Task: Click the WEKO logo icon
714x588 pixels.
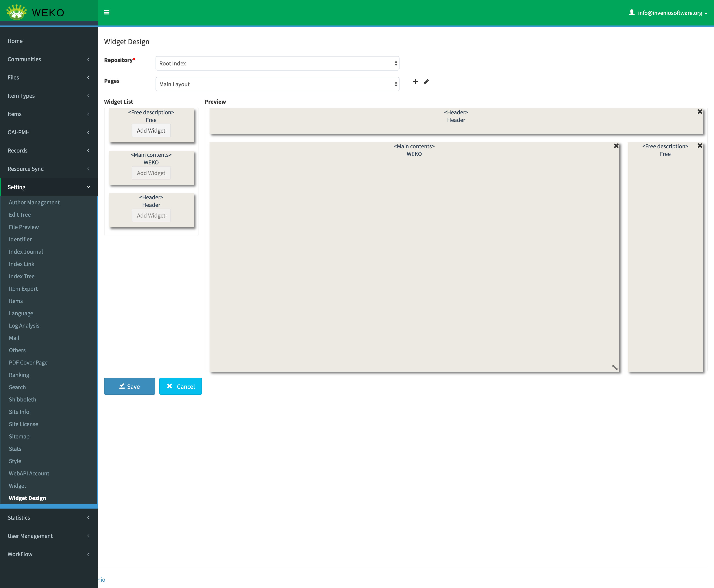Action: pos(16,13)
